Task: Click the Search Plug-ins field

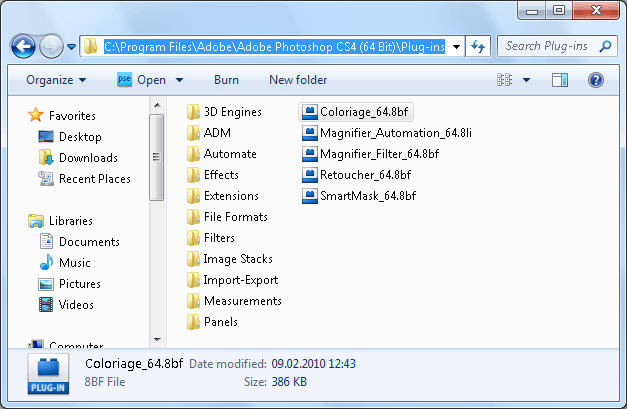Action: point(557,46)
